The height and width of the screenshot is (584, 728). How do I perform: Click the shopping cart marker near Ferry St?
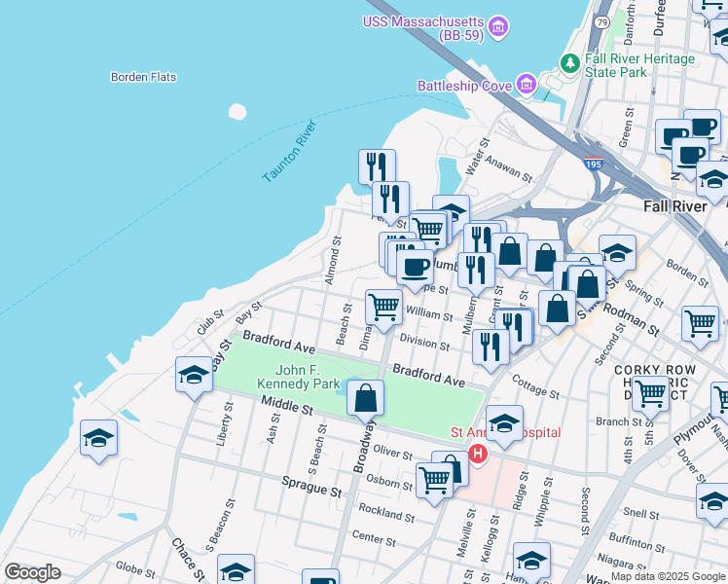pos(427,231)
